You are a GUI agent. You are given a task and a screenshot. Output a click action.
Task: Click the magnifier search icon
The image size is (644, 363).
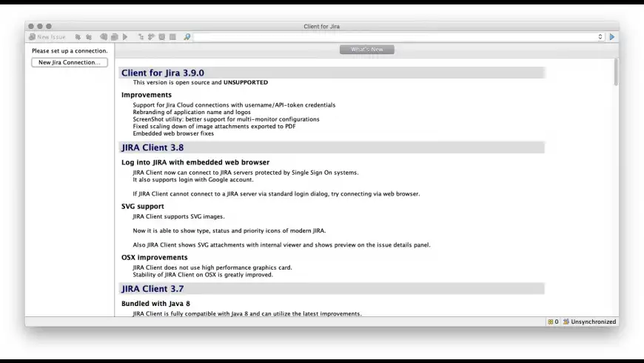point(187,37)
